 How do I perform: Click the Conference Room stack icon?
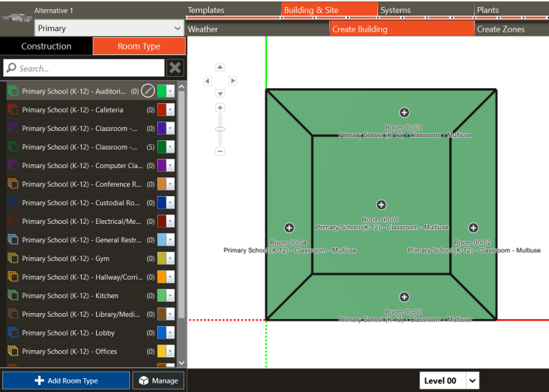[x=13, y=184]
